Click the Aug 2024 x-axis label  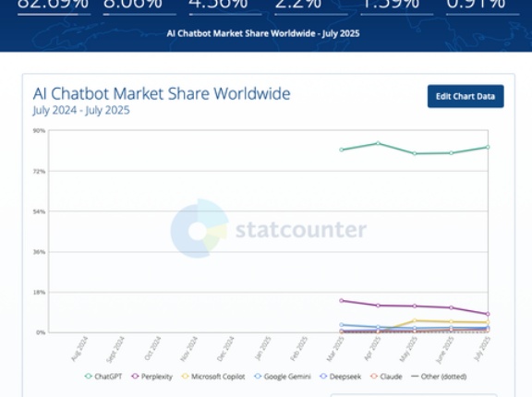[x=79, y=348]
